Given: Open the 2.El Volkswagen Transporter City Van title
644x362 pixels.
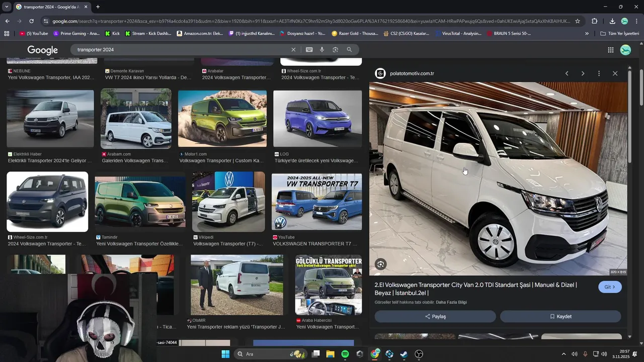Looking at the screenshot, I should pyautogui.click(x=475, y=289).
